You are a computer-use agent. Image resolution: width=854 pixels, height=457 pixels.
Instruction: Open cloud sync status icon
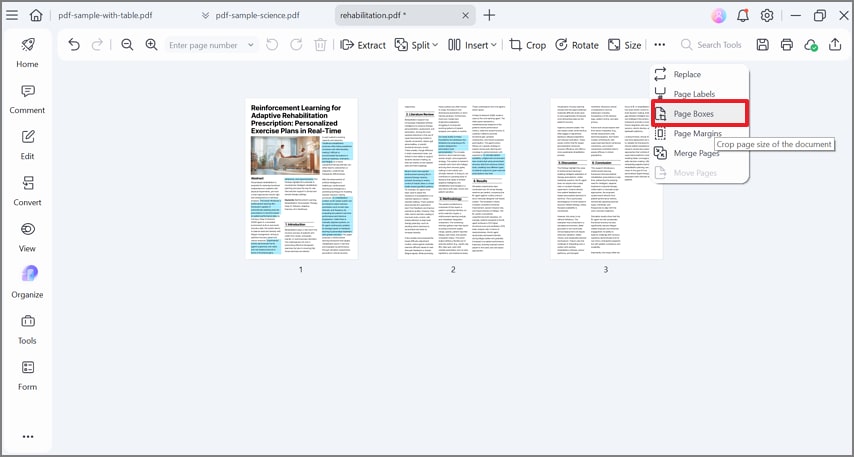(811, 45)
